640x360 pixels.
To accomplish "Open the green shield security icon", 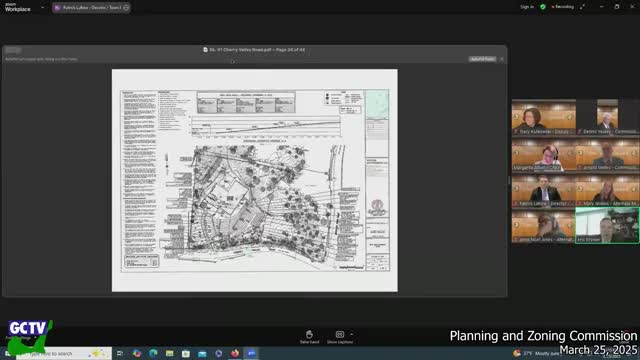I will point(543,7).
